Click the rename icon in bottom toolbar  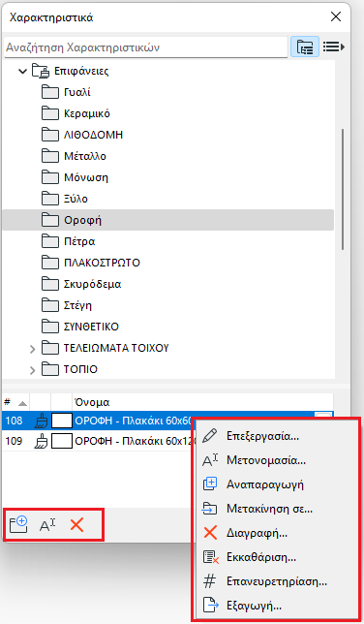click(x=47, y=525)
